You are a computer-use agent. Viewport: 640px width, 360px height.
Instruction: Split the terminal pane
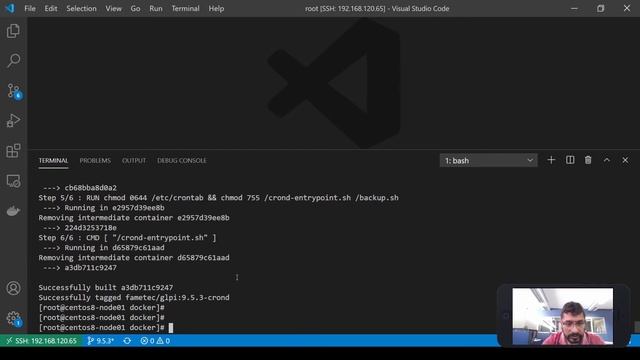[x=570, y=160]
